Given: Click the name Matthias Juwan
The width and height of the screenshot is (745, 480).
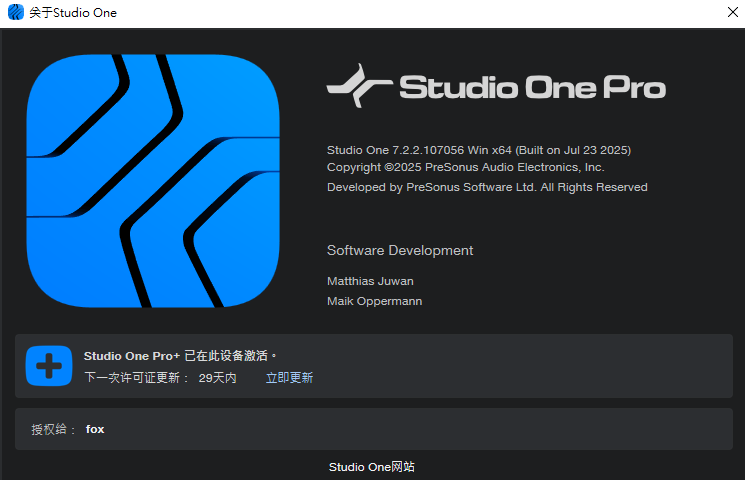Looking at the screenshot, I should tap(370, 281).
